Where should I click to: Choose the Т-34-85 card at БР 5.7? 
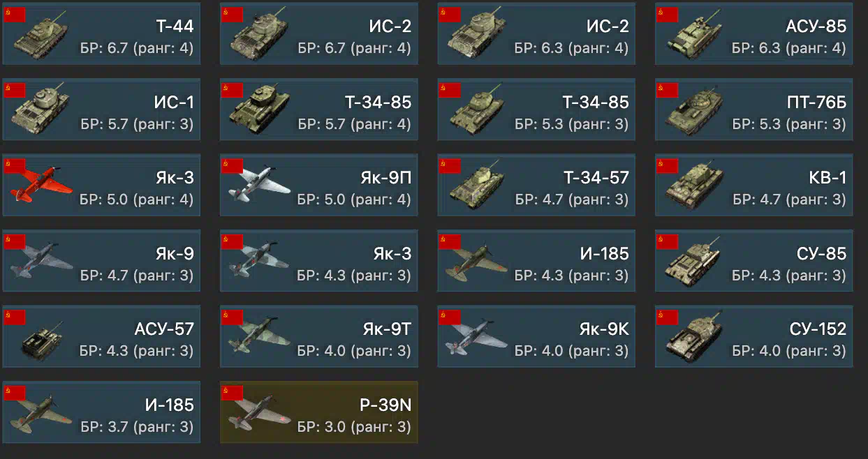(319, 110)
